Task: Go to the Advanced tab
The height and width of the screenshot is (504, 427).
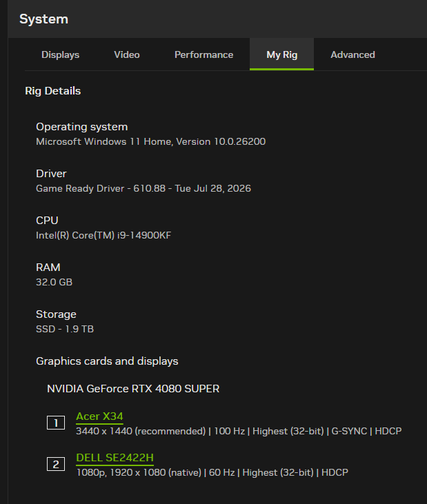Action: pyautogui.click(x=352, y=54)
